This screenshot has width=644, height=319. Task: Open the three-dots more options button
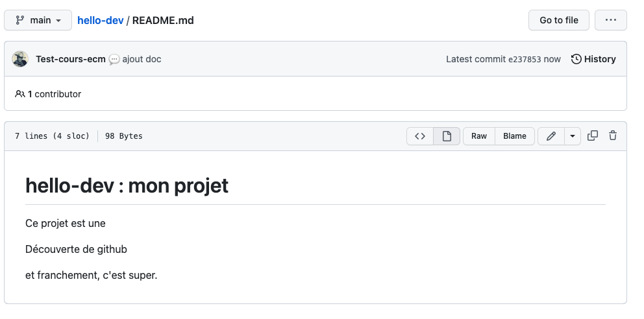[610, 20]
